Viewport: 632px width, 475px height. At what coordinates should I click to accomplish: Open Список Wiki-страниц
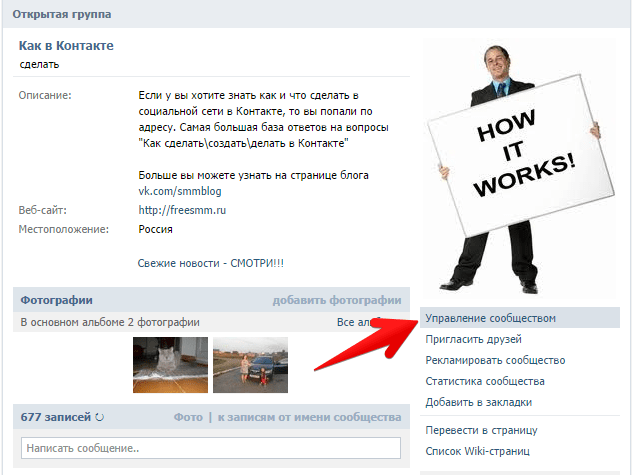[x=477, y=451]
